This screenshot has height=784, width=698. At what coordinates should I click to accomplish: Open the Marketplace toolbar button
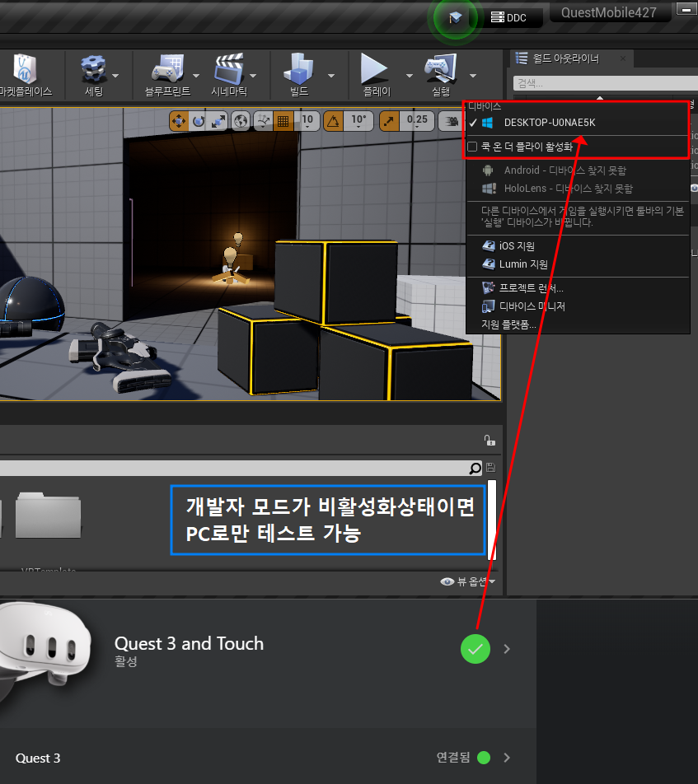(x=25, y=75)
